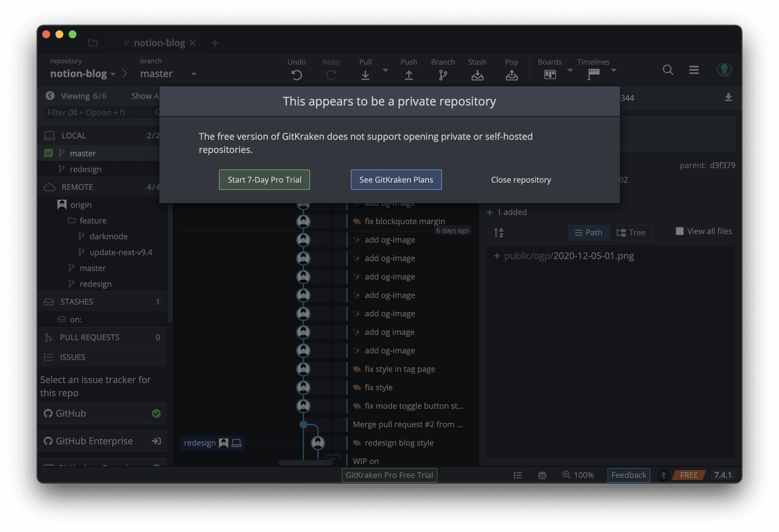
Task: Close the notion-blog tab
Action: 193,43
